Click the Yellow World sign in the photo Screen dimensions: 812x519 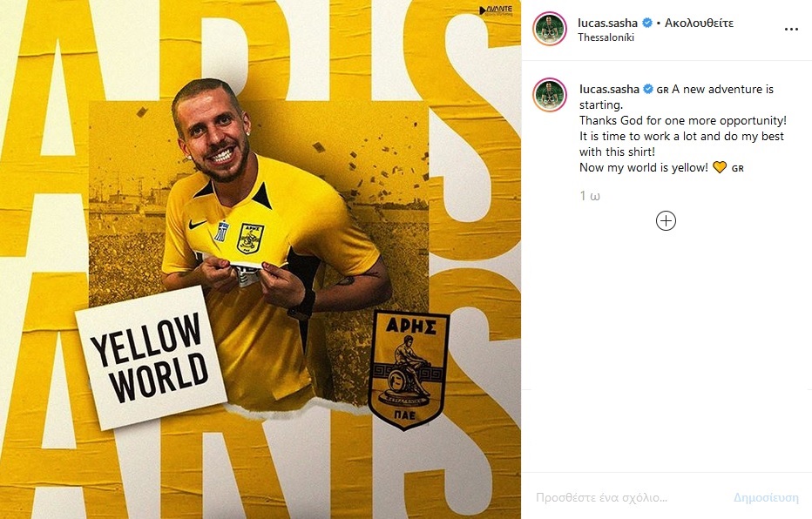click(x=152, y=357)
